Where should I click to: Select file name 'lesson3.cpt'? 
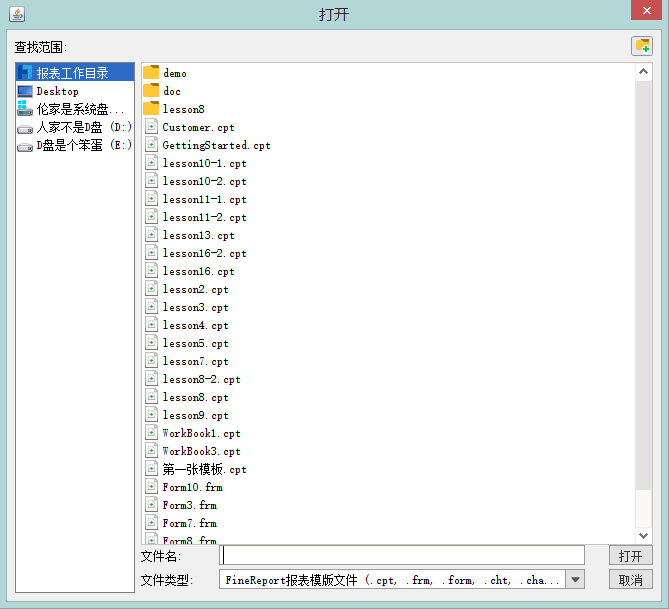(x=195, y=307)
